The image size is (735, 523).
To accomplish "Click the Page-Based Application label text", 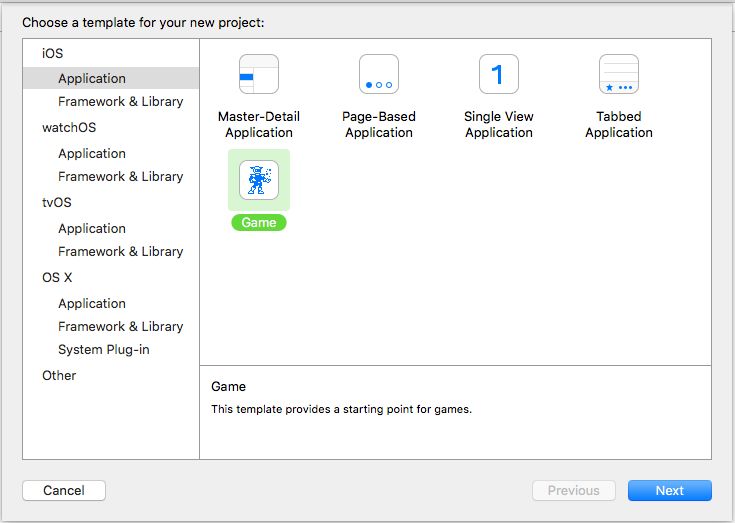I will pyautogui.click(x=379, y=125).
